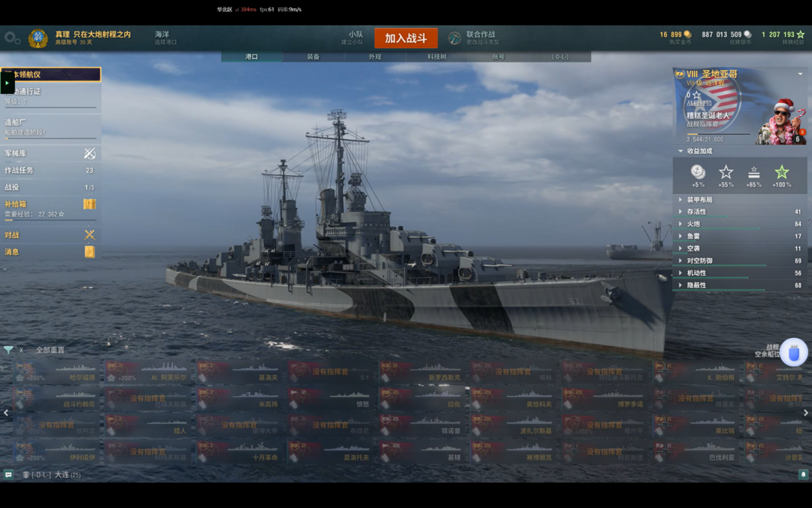Click the compass icon beside 联合作战
This screenshot has height=508, width=812.
point(454,38)
